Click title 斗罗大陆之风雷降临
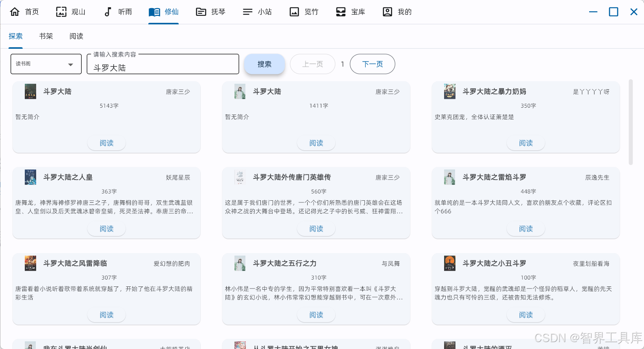Image resolution: width=644 pixels, height=349 pixels. click(75, 263)
